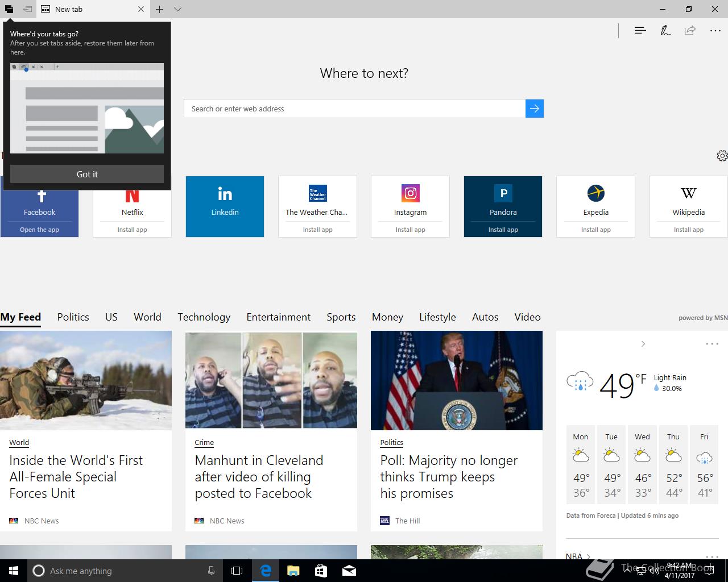Open Windows Start menu
The image size is (728, 582).
[x=14, y=571]
